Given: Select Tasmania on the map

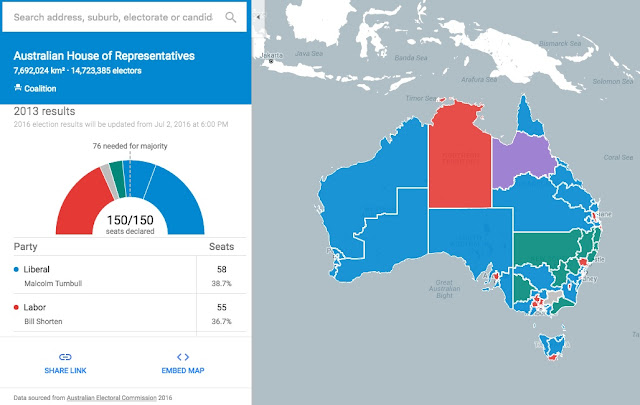Looking at the screenshot, I should point(552,346).
